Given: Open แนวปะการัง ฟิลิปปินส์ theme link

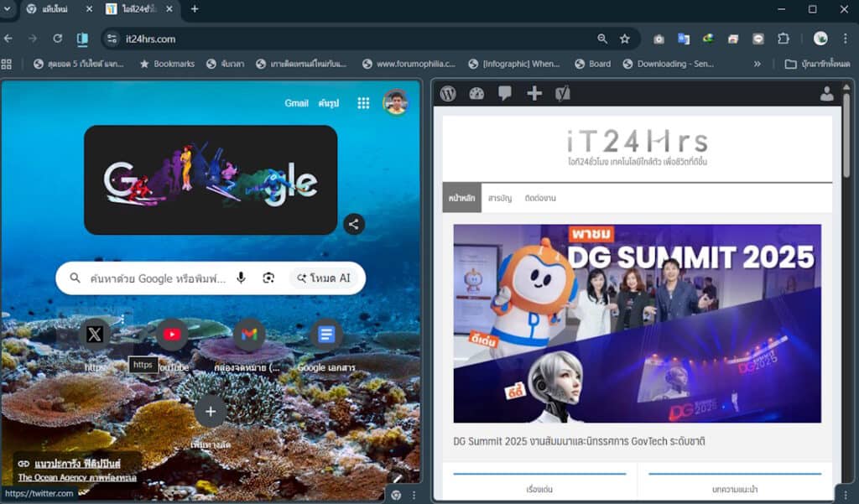Looking at the screenshot, I should [x=77, y=464].
